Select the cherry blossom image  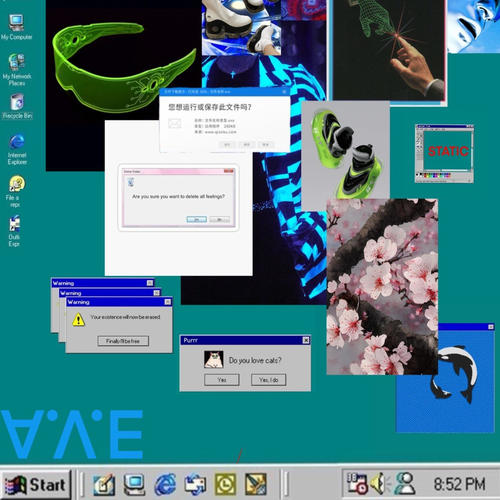(382, 287)
